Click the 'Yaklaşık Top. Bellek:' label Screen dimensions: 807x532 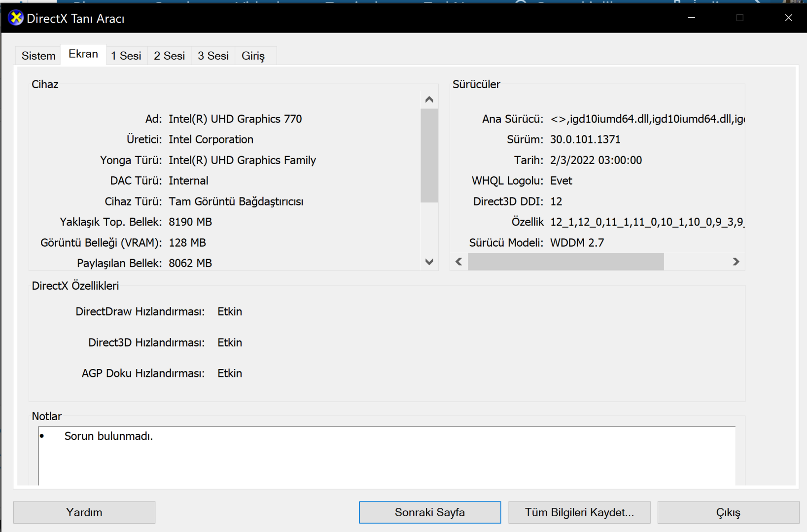111,222
